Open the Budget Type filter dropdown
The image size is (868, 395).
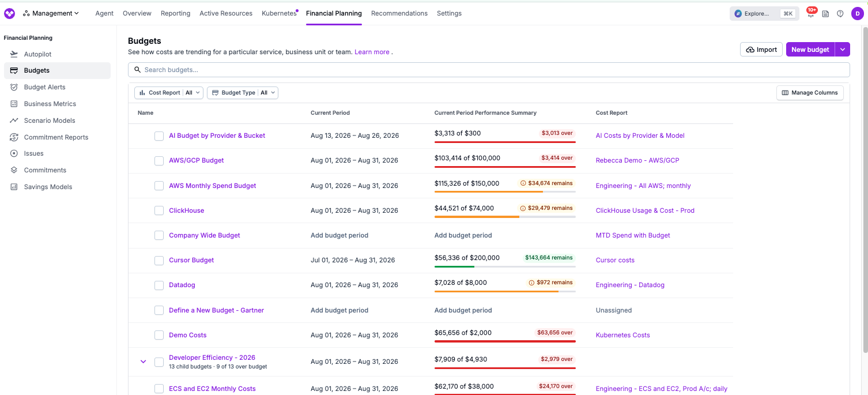[243, 93]
